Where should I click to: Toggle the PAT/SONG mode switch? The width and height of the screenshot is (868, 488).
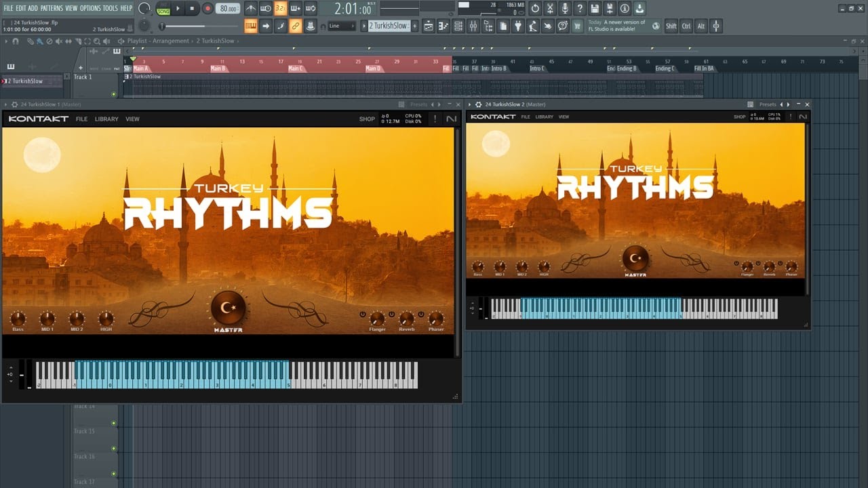point(163,9)
